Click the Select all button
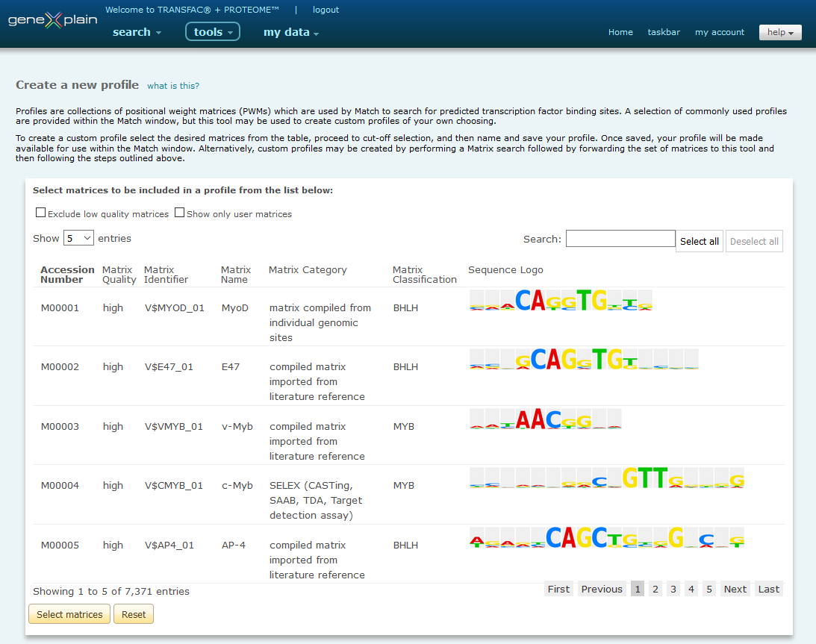Image resolution: width=816 pixels, height=644 pixels. pyautogui.click(x=699, y=241)
